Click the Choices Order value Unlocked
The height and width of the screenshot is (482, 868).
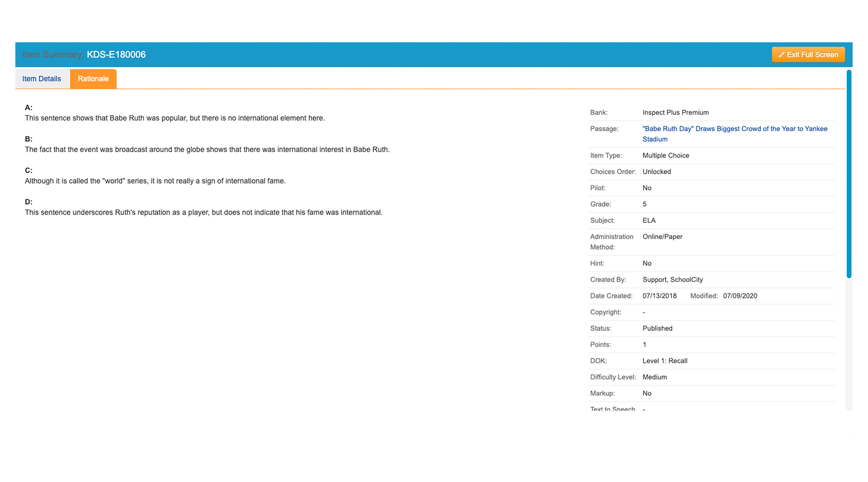(x=657, y=172)
